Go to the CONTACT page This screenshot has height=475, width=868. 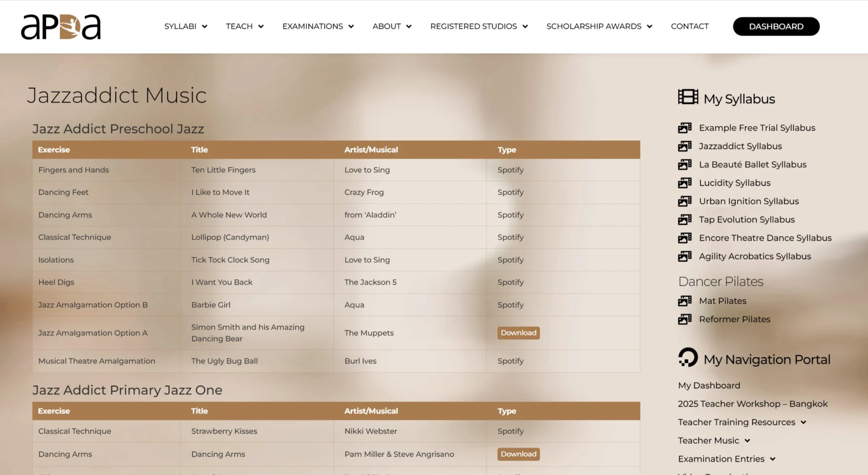coord(689,26)
